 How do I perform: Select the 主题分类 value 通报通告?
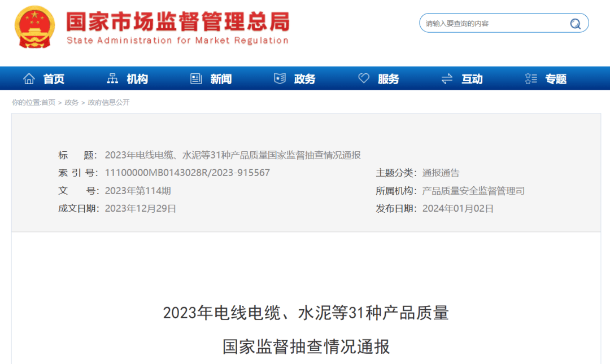pos(441,173)
